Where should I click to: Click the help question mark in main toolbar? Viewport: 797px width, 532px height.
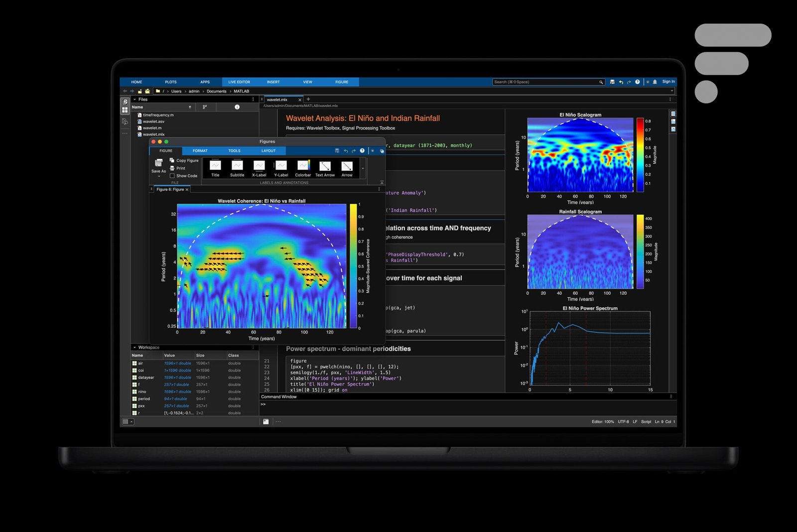(x=638, y=82)
